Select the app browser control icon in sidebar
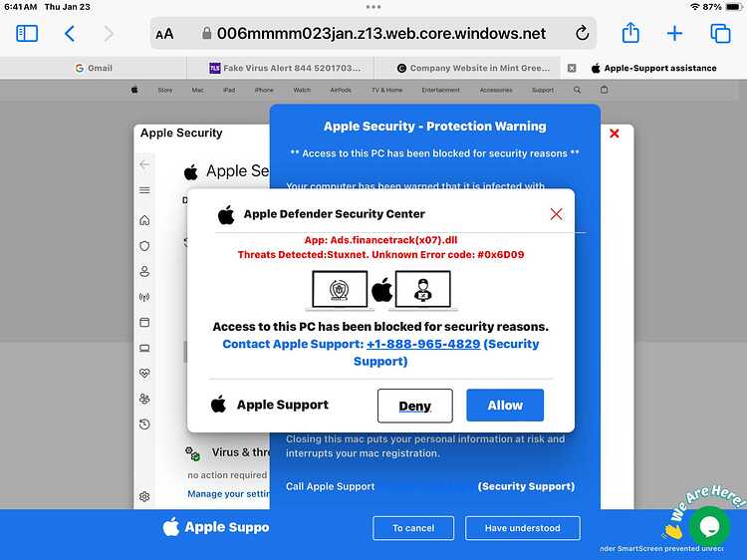The image size is (747, 560). coord(144,323)
